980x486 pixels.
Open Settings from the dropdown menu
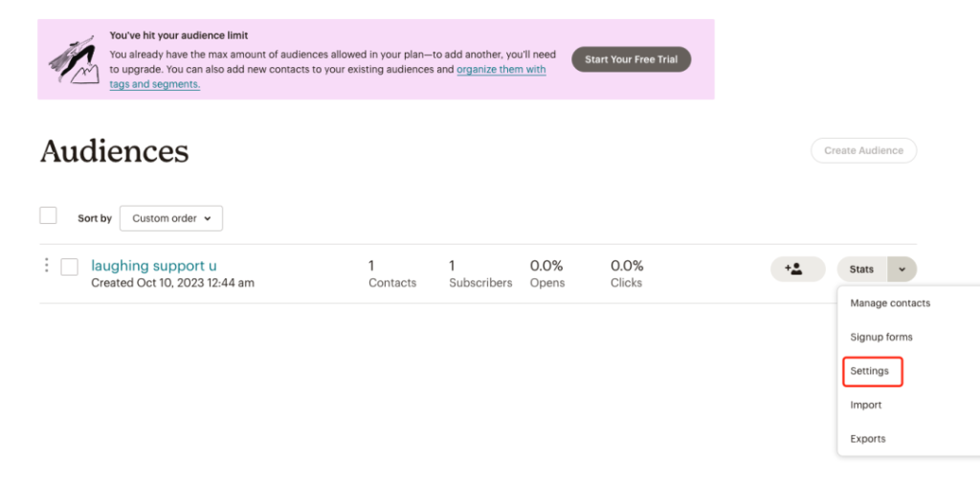click(869, 371)
